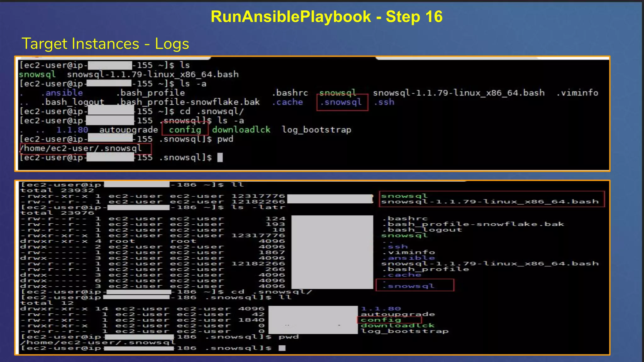
Task: Click the Target Instances - Logs heading
Action: pos(105,44)
